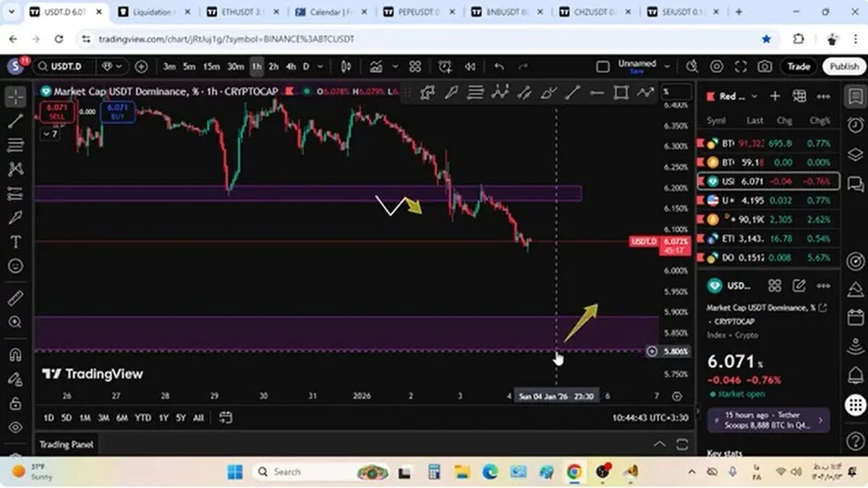Open the indicators menu
The width and height of the screenshot is (868, 488).
click(x=376, y=67)
